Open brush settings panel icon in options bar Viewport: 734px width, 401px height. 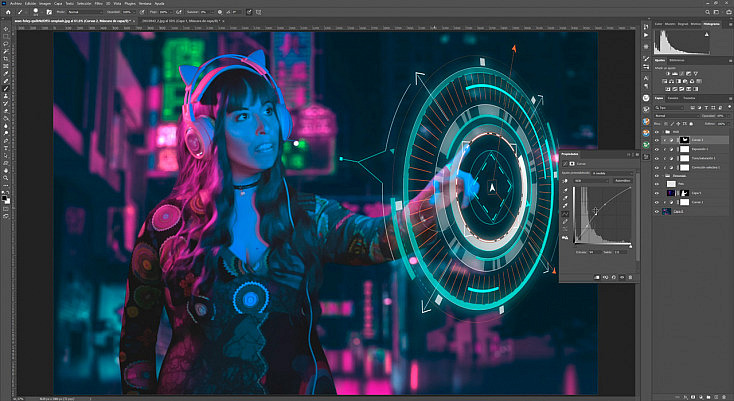pos(49,12)
